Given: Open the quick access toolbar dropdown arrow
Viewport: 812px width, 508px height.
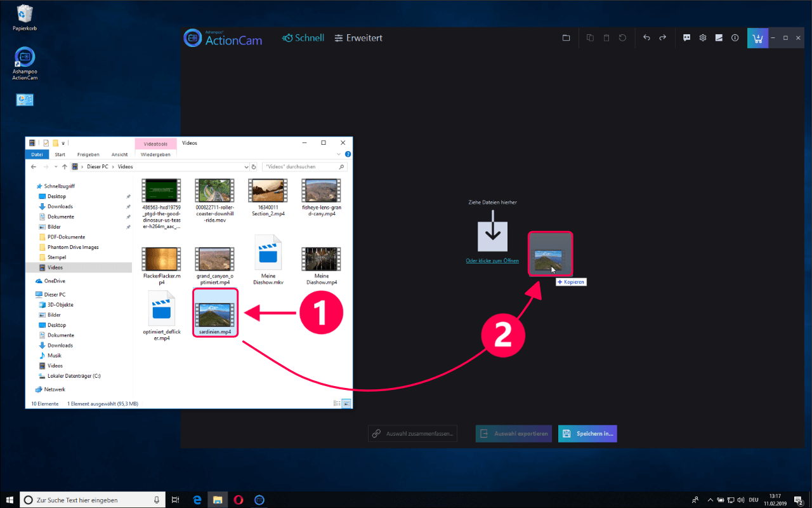Looking at the screenshot, I should [x=63, y=144].
